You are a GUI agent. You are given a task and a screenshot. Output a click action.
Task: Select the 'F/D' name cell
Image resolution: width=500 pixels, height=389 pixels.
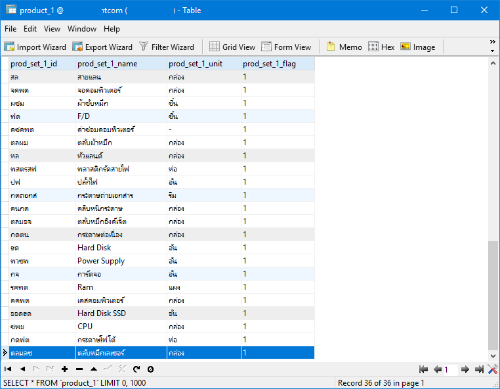pos(121,116)
